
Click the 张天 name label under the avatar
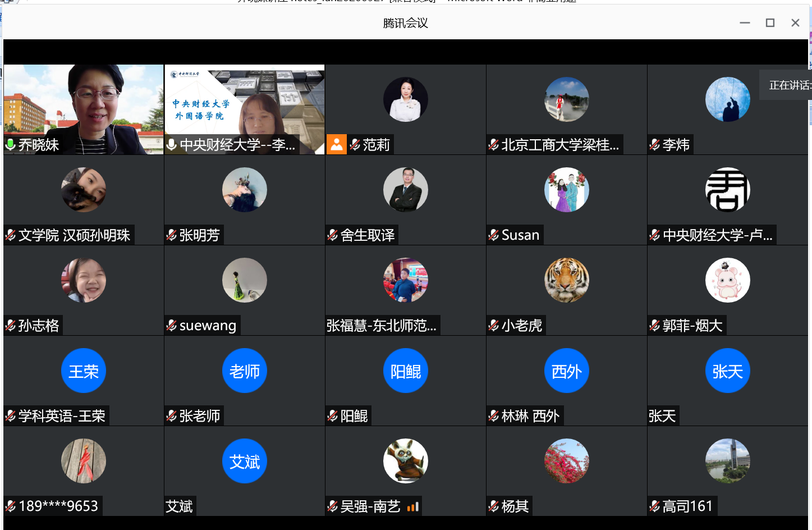tap(662, 416)
